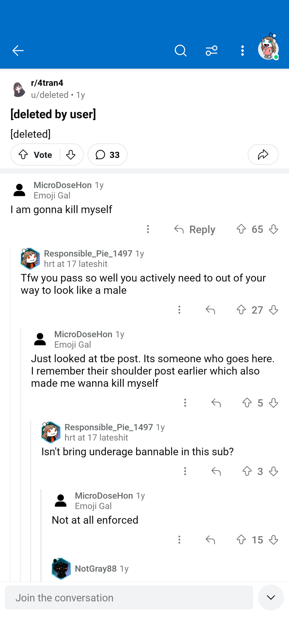Collapse the comment box with chevron button
Image resolution: width=289 pixels, height=644 pixels.
pyautogui.click(x=271, y=597)
